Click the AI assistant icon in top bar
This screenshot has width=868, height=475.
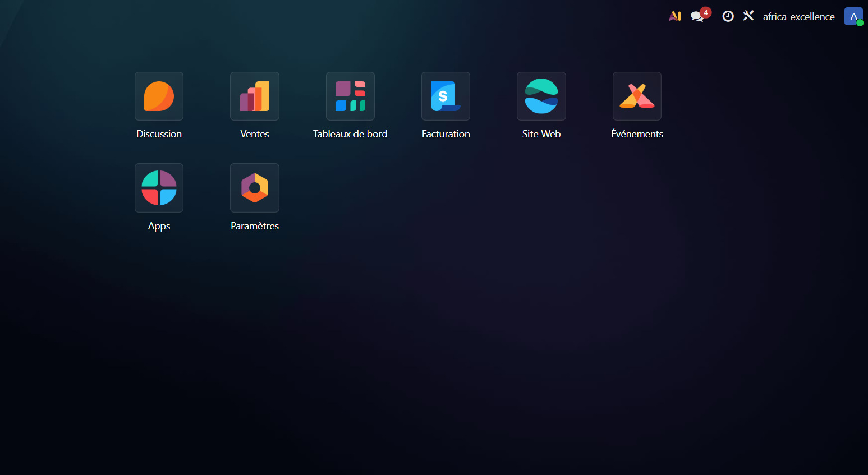pos(674,16)
